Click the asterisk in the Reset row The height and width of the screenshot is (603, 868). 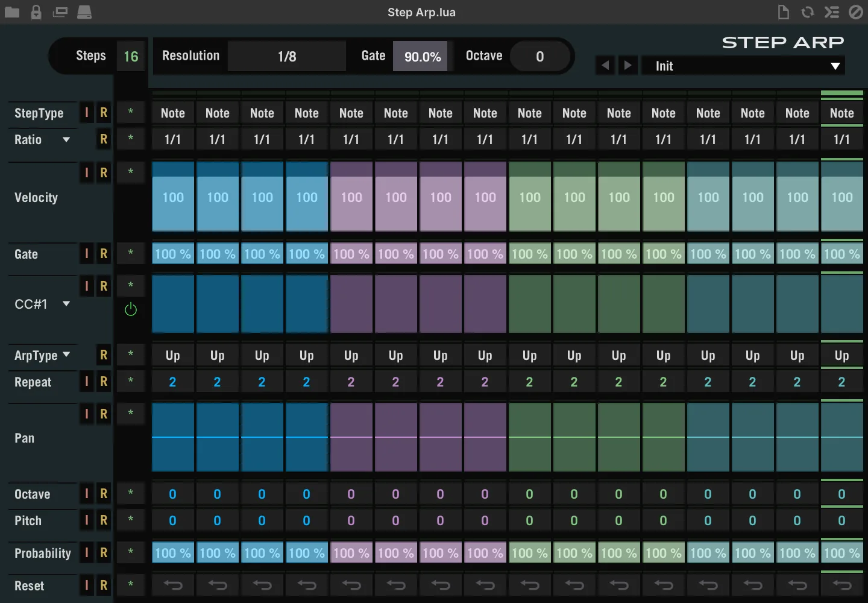[x=131, y=585]
